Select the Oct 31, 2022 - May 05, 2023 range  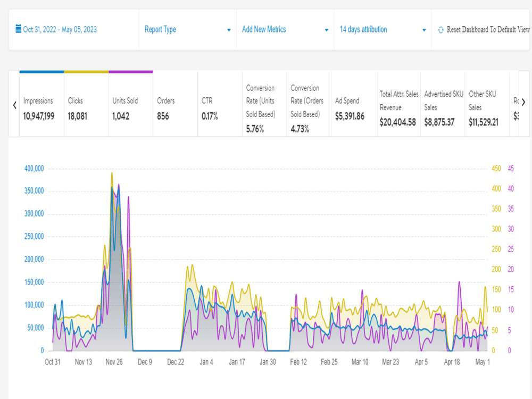tap(60, 29)
